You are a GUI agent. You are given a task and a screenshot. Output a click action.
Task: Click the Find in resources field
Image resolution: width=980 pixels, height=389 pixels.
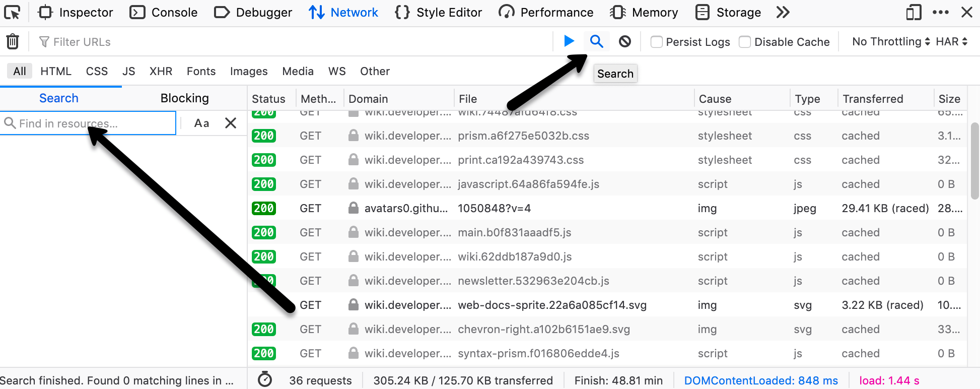[x=88, y=123]
